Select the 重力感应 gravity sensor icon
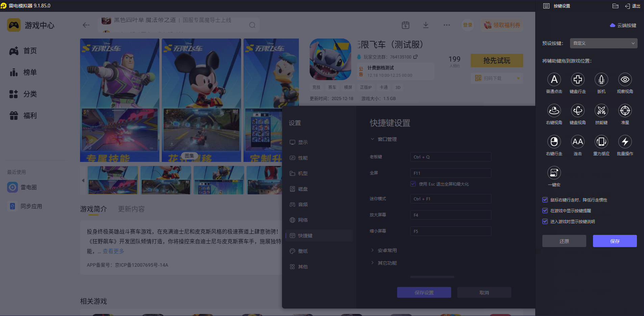The width and height of the screenshot is (644, 316). click(x=601, y=142)
